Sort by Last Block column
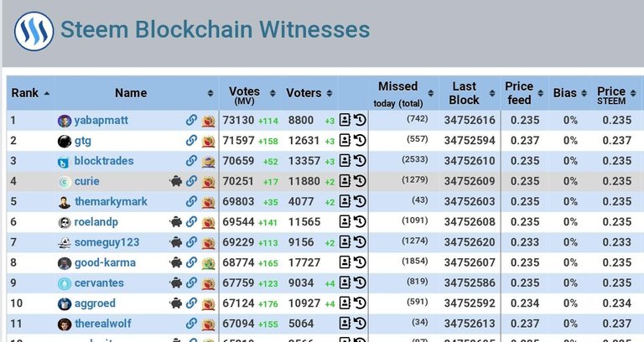644x342 pixels. tap(470, 93)
